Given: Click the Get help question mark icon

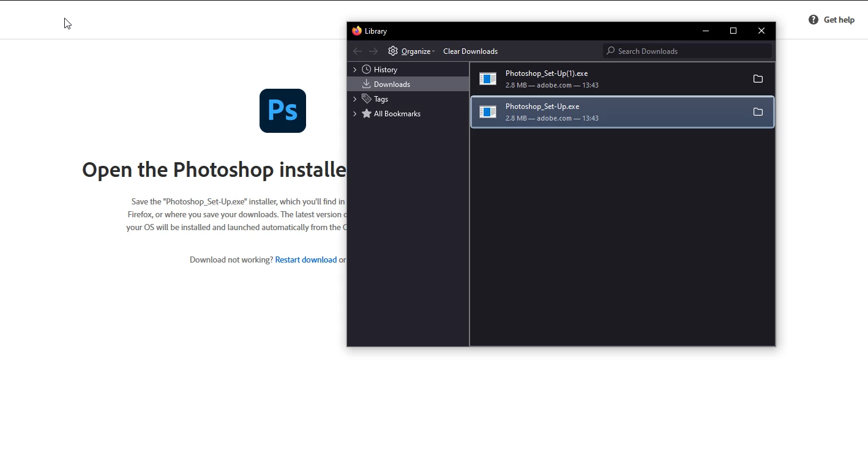Looking at the screenshot, I should point(814,20).
